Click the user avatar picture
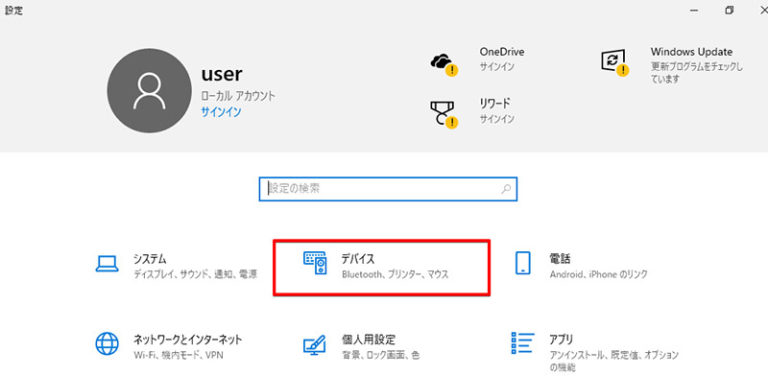This screenshot has width=768, height=376. [149, 91]
